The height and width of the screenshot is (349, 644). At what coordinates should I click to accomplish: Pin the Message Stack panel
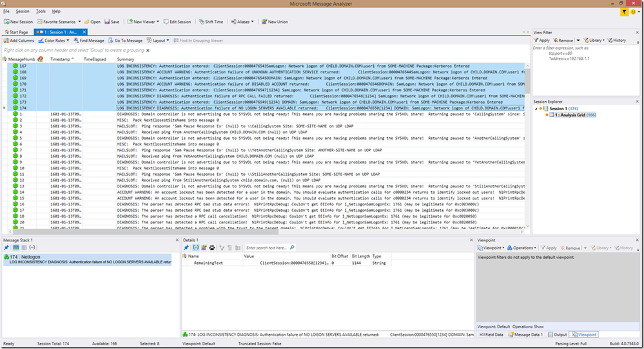pos(6,248)
